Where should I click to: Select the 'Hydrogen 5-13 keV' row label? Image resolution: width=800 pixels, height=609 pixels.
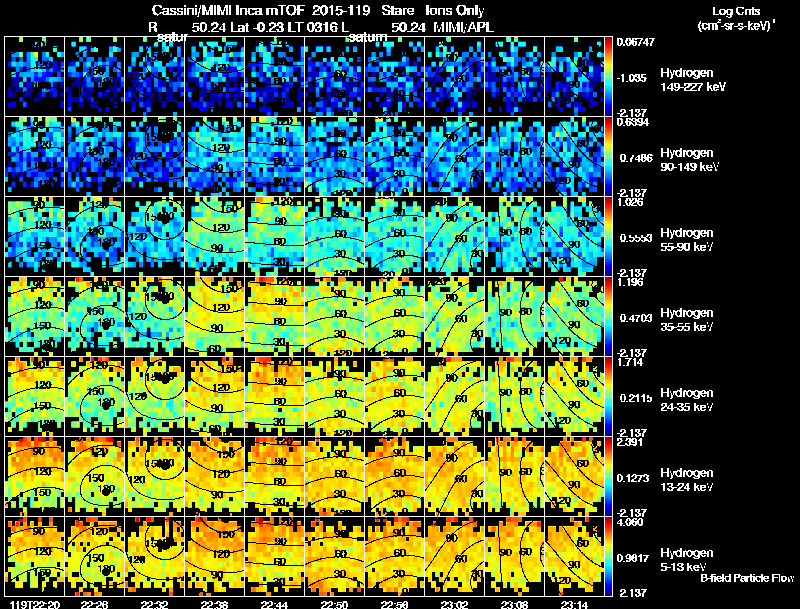687,560
